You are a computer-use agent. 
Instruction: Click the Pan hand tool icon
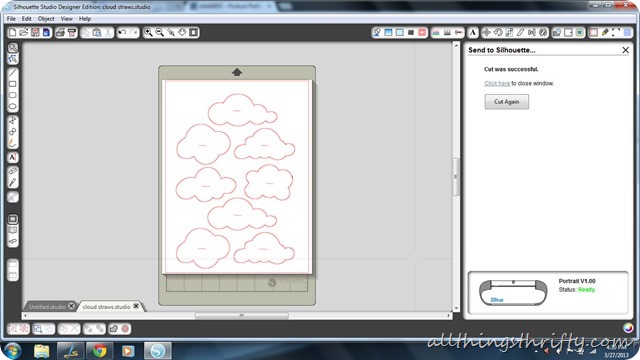point(182,32)
